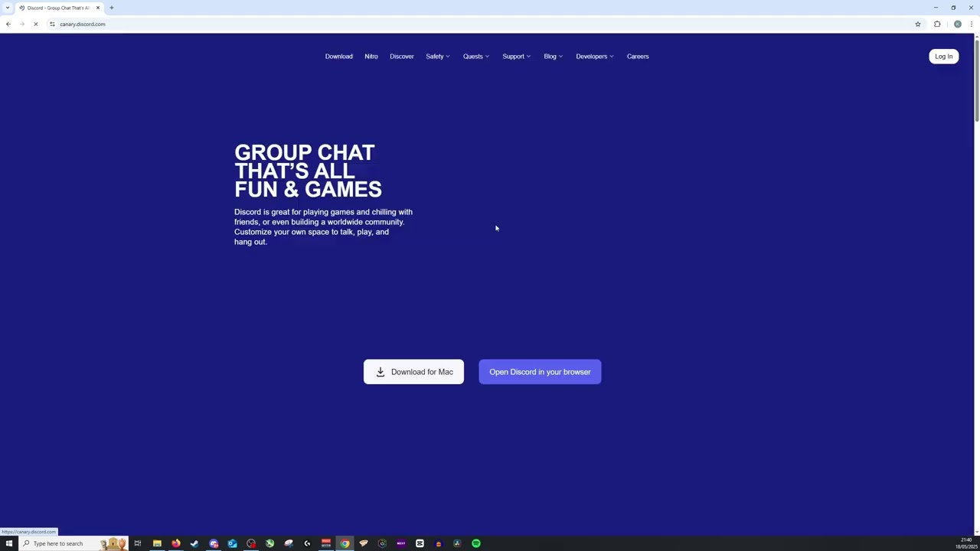
Task: Open DaVinci Resolve from the taskbar
Action: (x=457, y=543)
